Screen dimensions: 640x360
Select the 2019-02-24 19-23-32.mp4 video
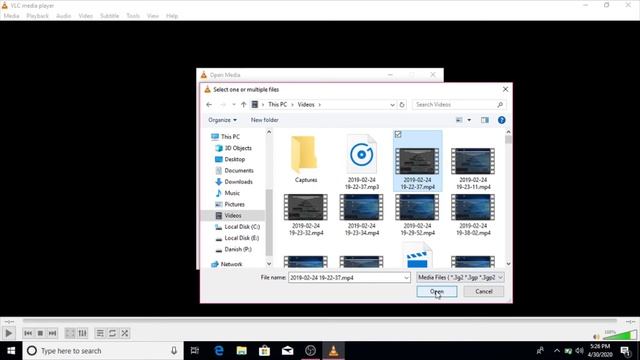click(306, 215)
